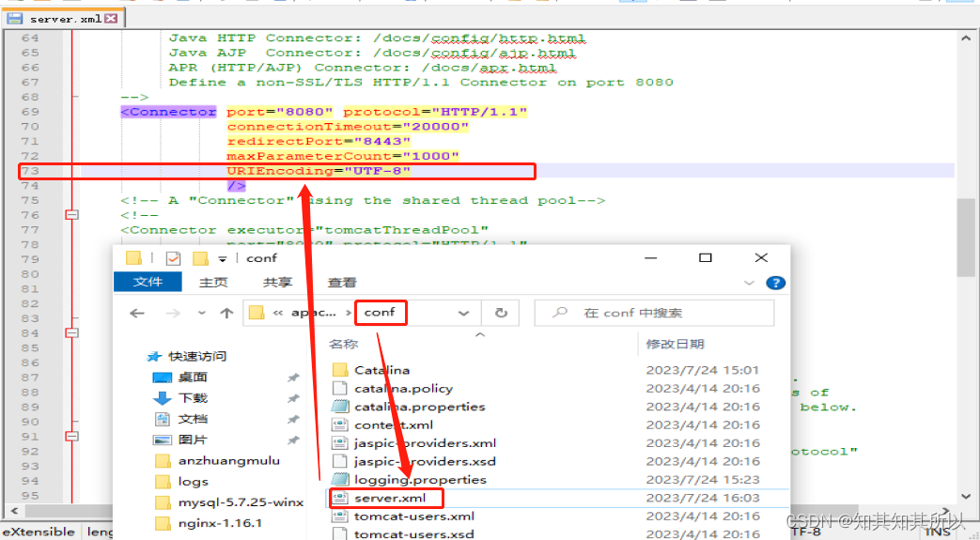Open 快速访问 in navigation pane

point(197,356)
